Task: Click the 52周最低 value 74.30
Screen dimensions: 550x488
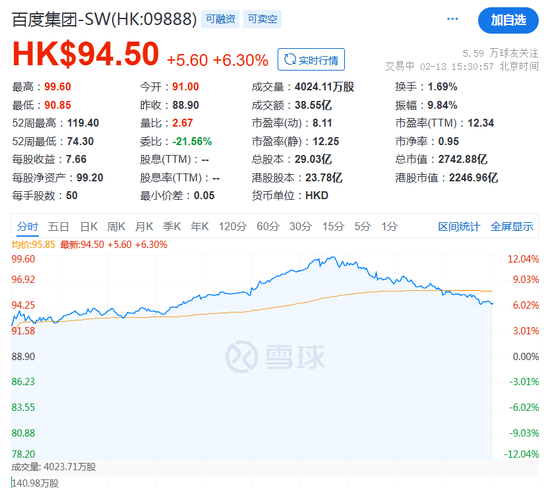Action: [x=80, y=141]
